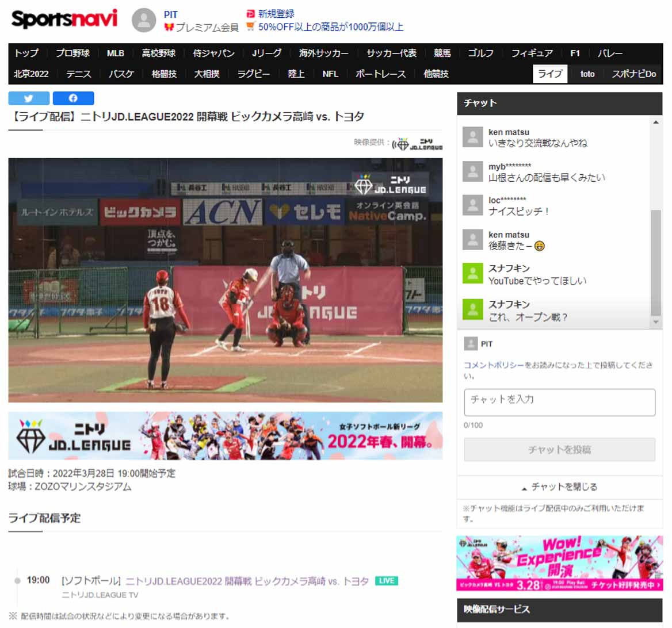Screen dimensions: 672x628
Task: Click the チャット panel header
Action: point(559,104)
